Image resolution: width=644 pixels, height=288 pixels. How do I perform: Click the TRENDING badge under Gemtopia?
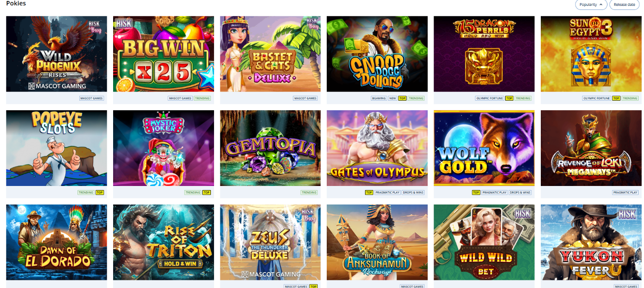309,193
